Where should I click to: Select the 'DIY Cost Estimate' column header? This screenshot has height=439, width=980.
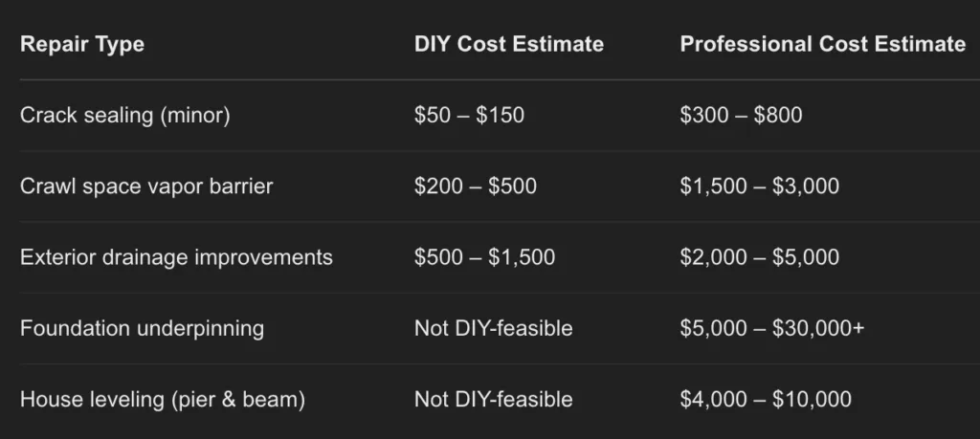[509, 44]
